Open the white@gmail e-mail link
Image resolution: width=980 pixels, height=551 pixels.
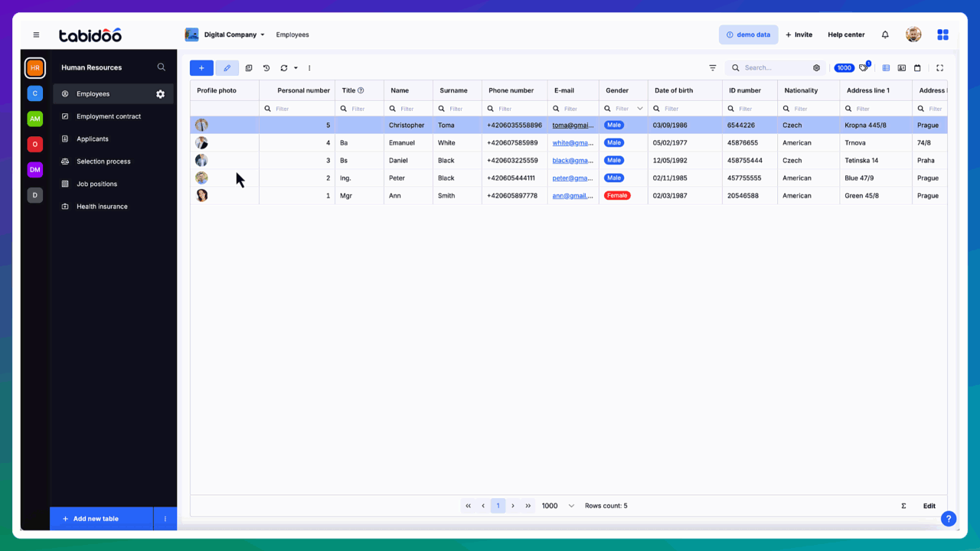point(573,143)
